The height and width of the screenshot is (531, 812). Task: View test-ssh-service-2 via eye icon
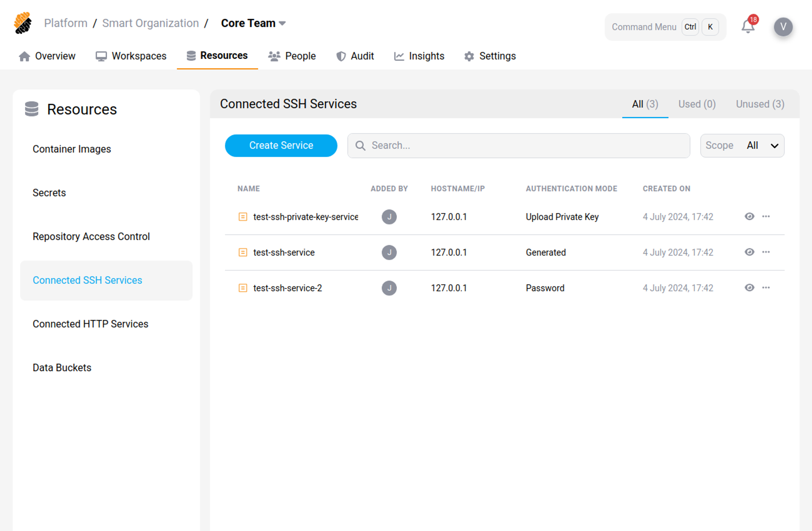(x=749, y=287)
